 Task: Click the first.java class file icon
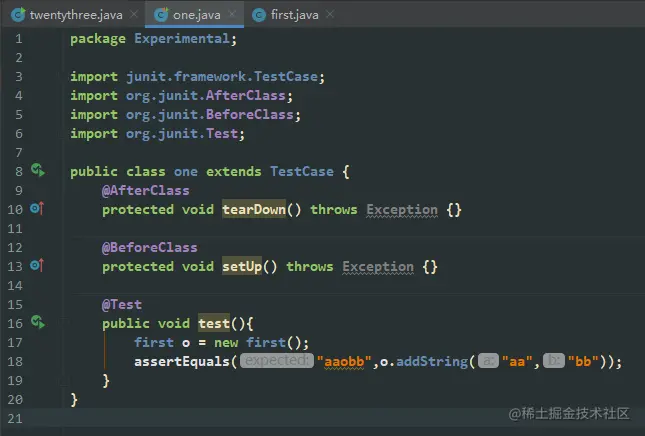pyautogui.click(x=259, y=15)
